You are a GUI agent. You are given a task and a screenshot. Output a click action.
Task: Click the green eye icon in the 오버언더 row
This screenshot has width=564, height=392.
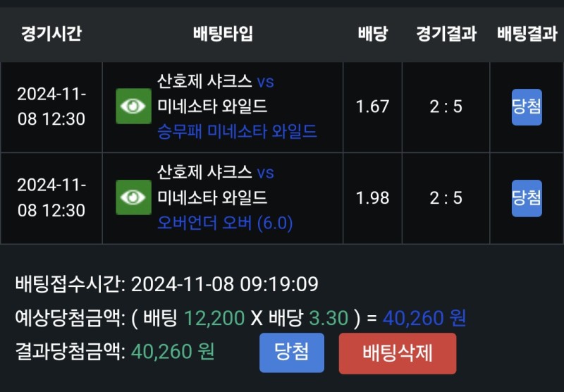click(133, 197)
